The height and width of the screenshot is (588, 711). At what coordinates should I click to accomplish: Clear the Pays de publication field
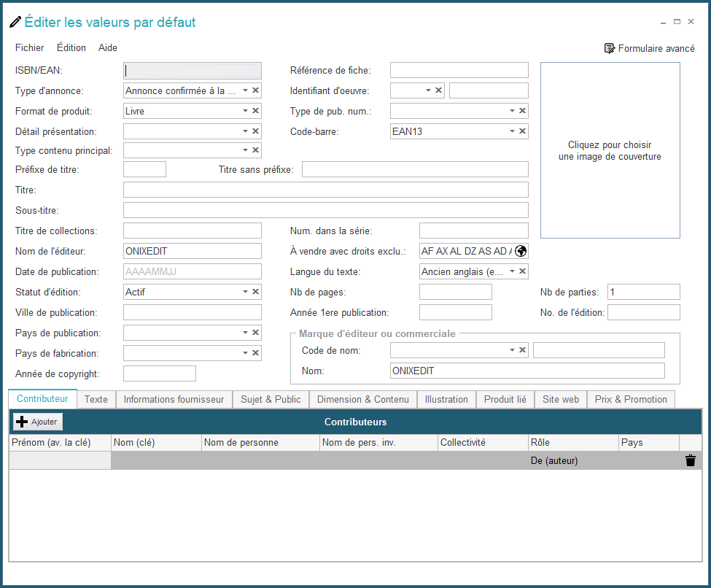click(256, 333)
